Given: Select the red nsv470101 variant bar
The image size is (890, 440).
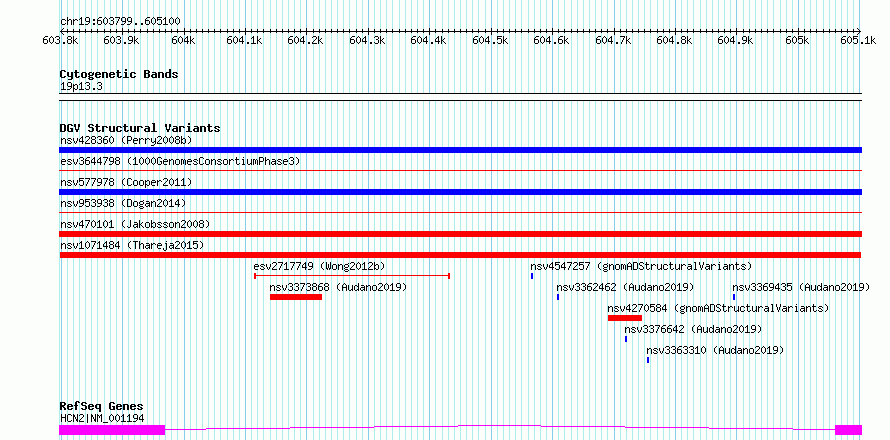Looking at the screenshot, I should (460, 234).
